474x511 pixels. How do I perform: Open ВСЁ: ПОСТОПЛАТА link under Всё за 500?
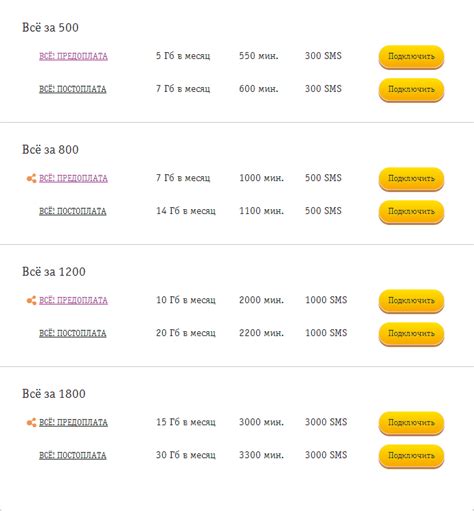73,89
